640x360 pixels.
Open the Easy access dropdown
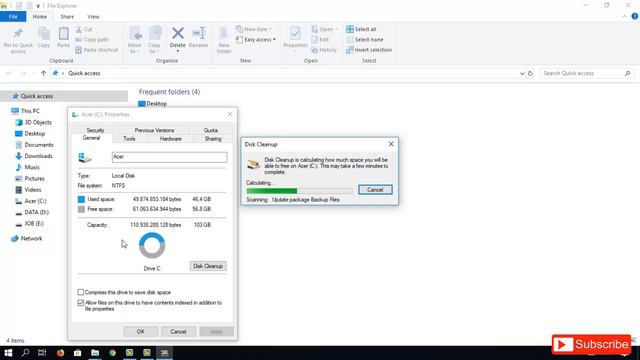pyautogui.click(x=256, y=40)
